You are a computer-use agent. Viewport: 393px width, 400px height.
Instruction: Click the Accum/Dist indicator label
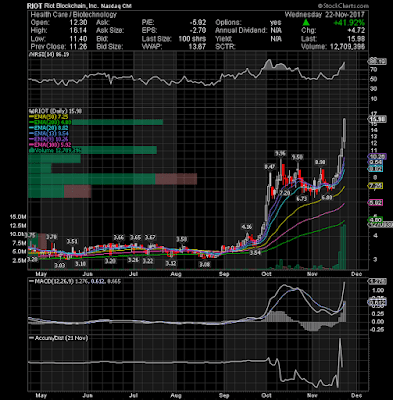pos(59,338)
